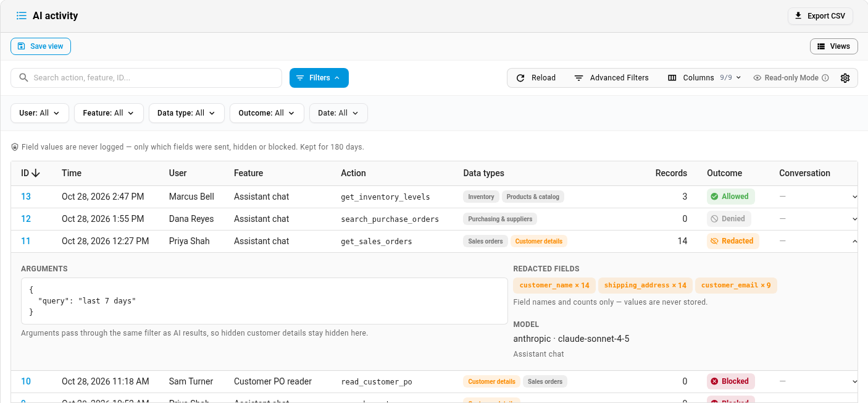
Task: Click the Blocked badge in Sam Turner's row
Action: [x=731, y=381]
